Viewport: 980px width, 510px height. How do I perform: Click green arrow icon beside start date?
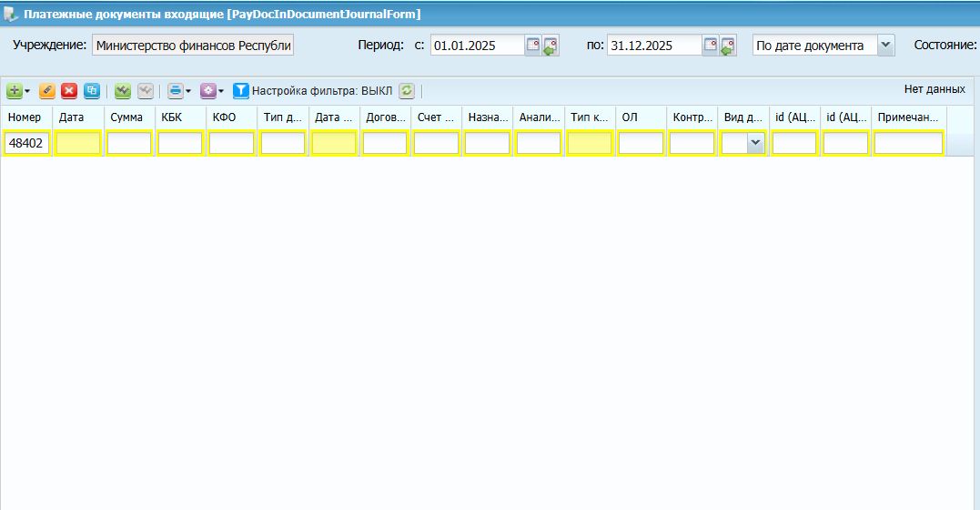click(551, 46)
